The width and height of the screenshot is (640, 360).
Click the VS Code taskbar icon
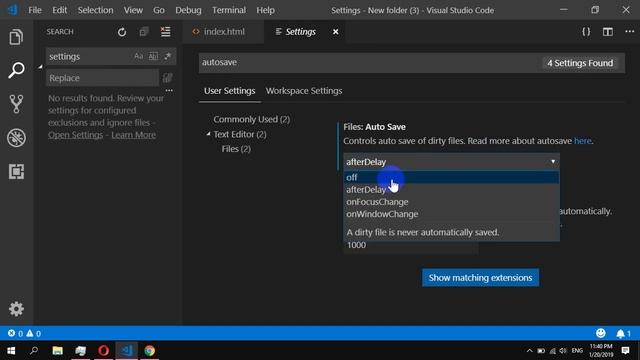pos(127,351)
